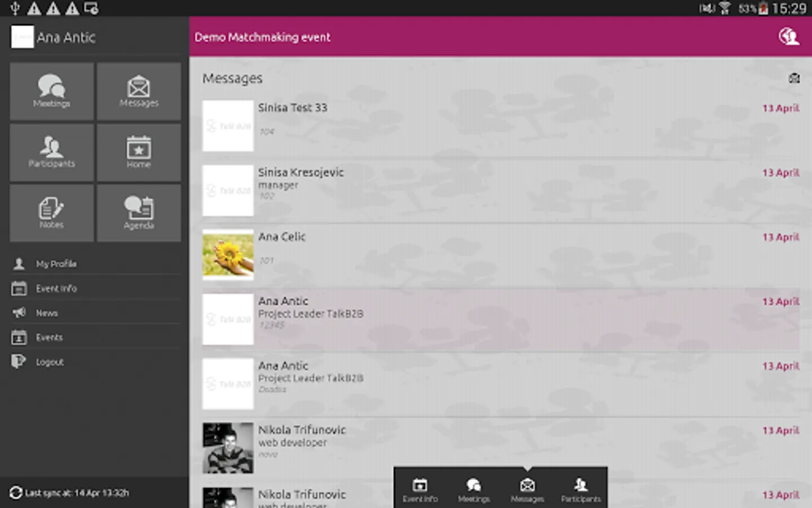Click Sinisa Test 33 avatar placeholder

[x=228, y=126]
